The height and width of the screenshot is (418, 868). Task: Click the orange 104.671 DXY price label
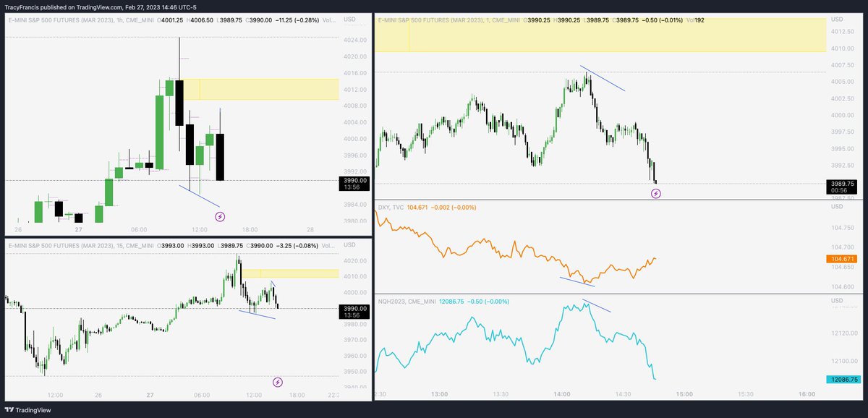click(x=841, y=259)
